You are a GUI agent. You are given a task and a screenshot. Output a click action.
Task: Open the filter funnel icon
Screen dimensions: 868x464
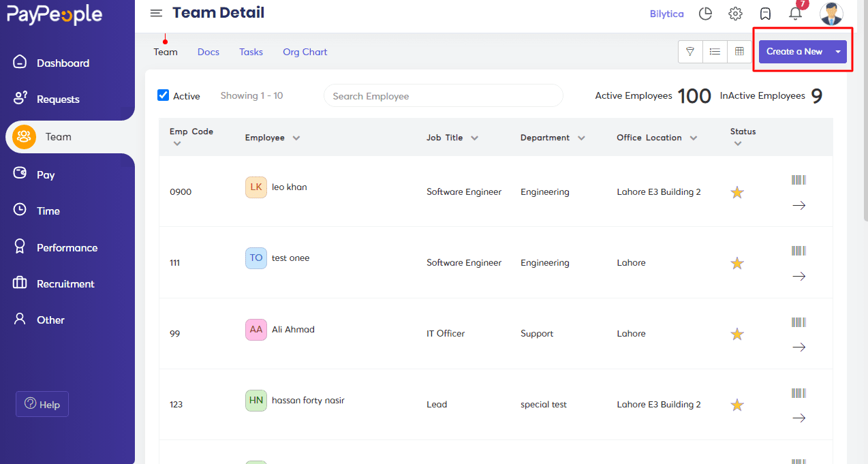(690, 51)
